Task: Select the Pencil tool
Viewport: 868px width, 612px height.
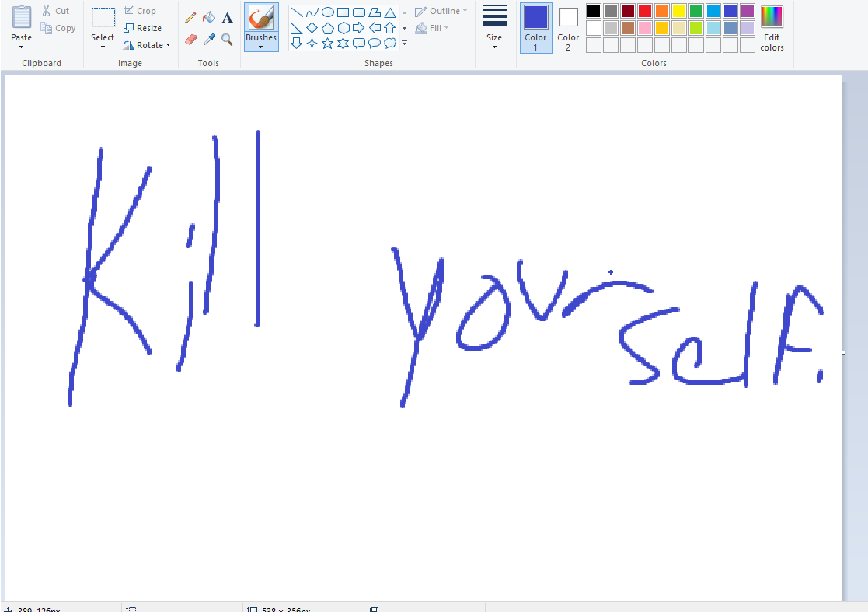Action: pos(190,18)
